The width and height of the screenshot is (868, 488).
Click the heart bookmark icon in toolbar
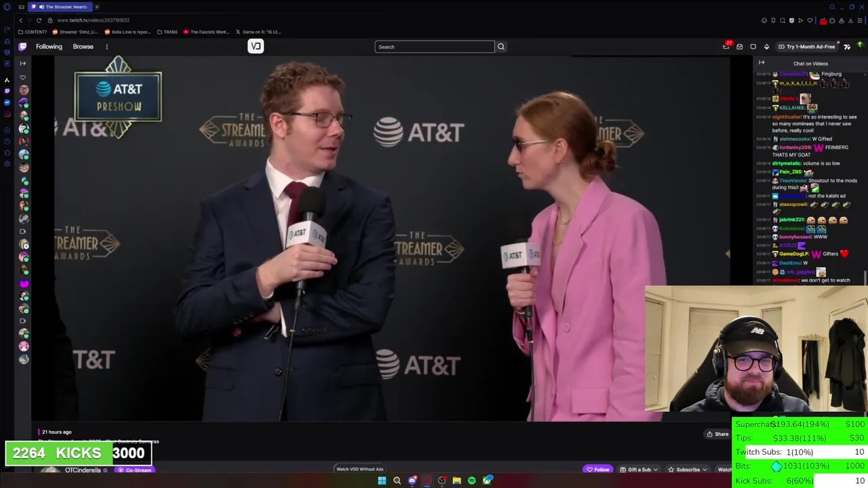[x=810, y=20]
